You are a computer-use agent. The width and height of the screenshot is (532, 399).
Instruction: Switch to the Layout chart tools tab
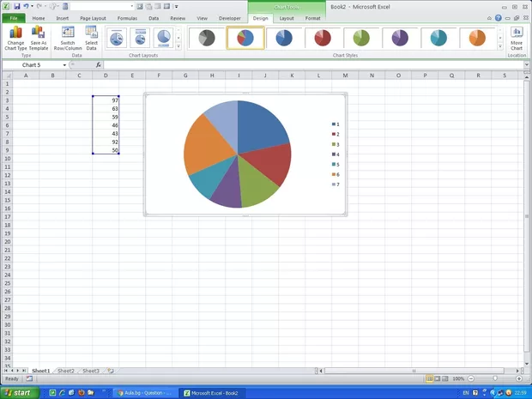coord(287,18)
